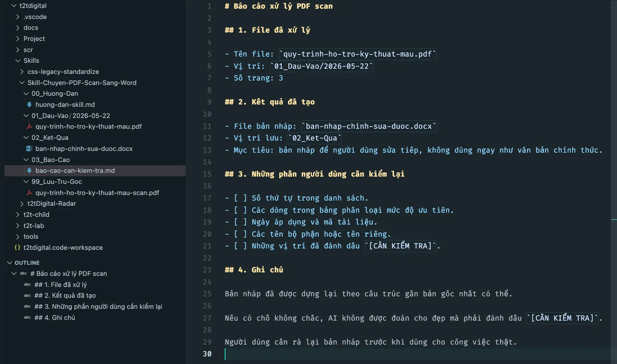
Task: Expand the tools folder
Action: (18, 236)
